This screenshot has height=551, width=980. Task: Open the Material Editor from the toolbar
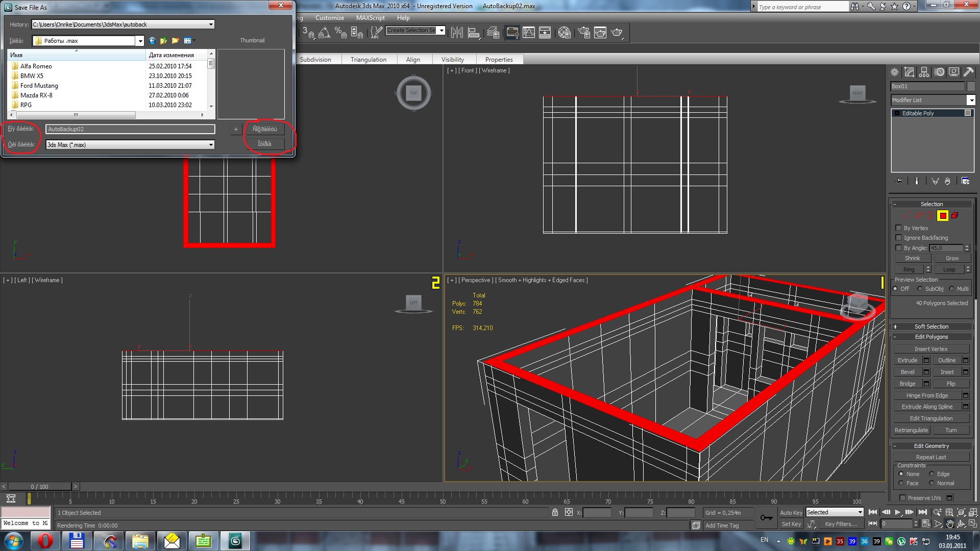564,33
